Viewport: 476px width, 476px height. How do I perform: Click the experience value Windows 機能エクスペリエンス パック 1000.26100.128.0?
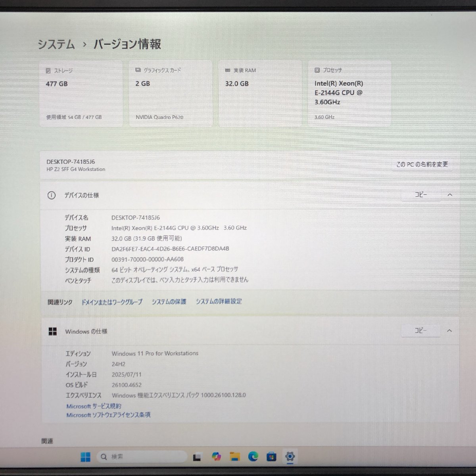[x=179, y=395]
